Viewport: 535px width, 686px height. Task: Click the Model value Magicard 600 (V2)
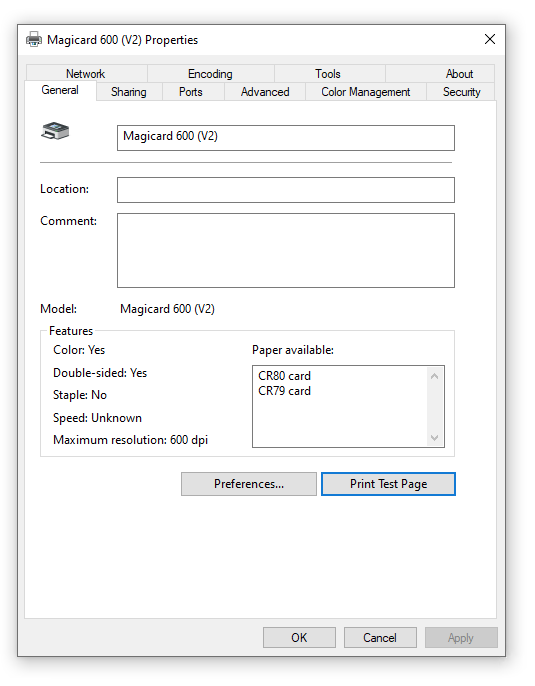[x=168, y=309]
